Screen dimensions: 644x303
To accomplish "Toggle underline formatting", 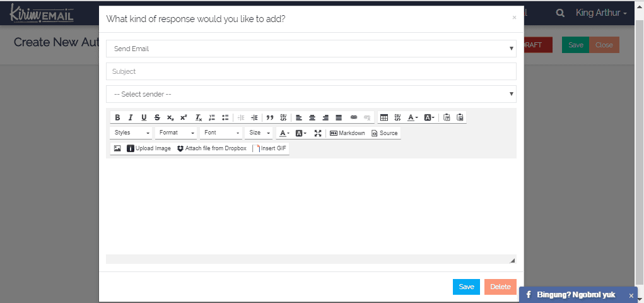I will (144, 117).
